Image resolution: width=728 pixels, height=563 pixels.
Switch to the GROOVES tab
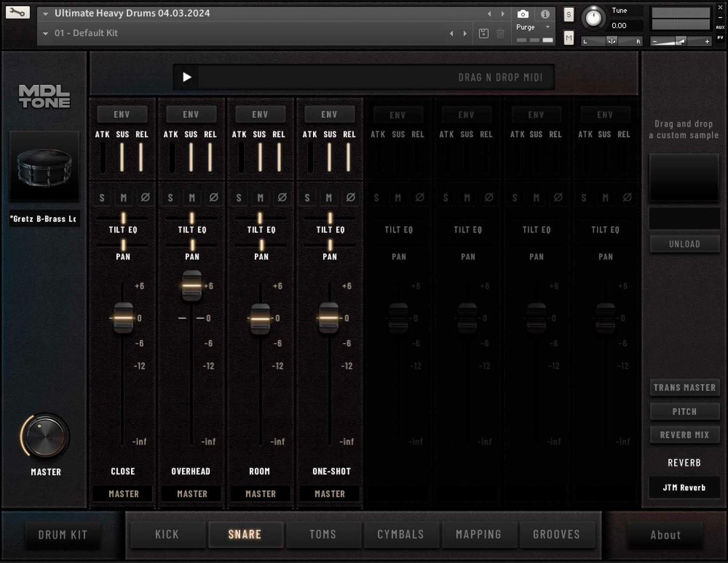pyautogui.click(x=556, y=534)
